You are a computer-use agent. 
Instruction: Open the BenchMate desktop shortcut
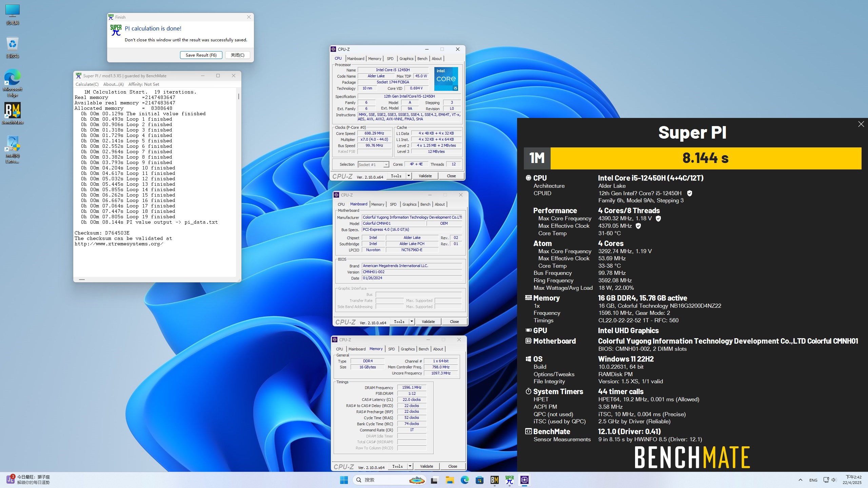[13, 114]
